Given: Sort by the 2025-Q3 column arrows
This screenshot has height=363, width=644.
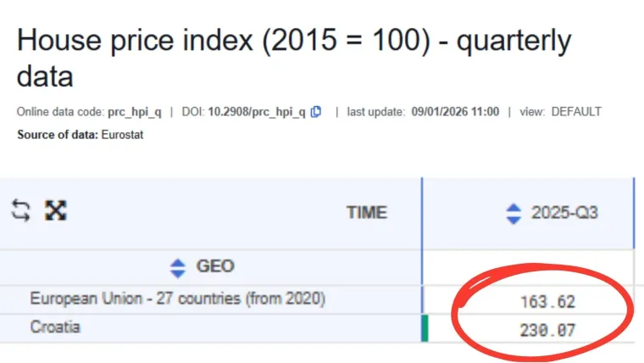Looking at the screenshot, I should [x=513, y=213].
